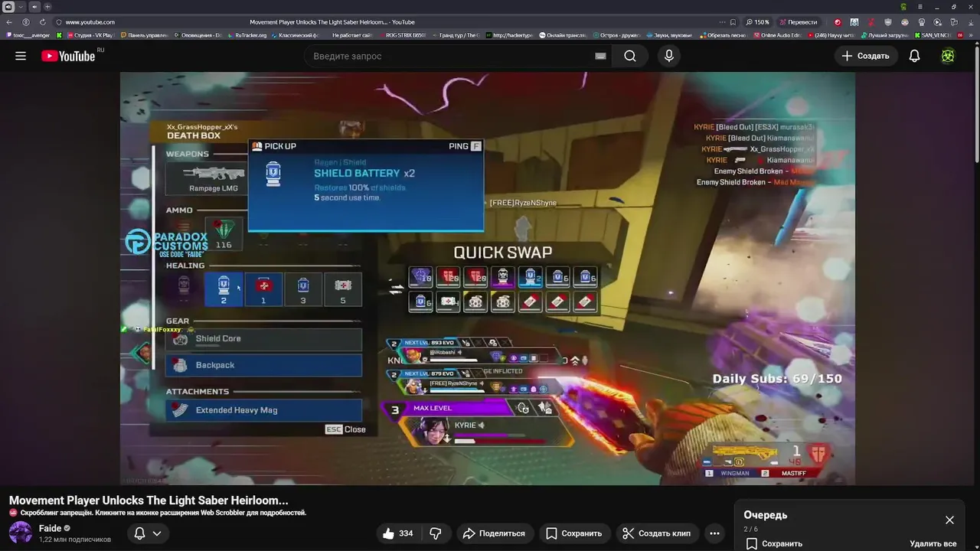Open Faide channel avatar
The width and height of the screenshot is (980, 551).
(x=21, y=533)
